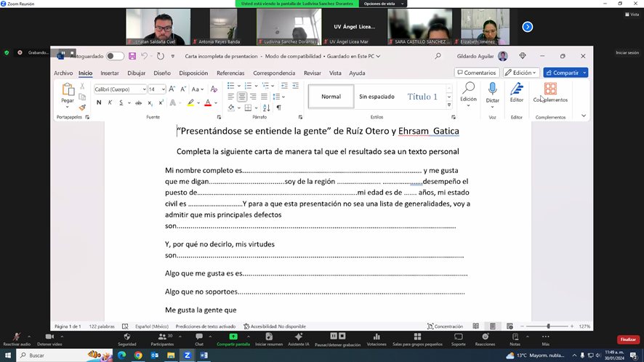Click the Dictar microphone icon
644x362 pixels.
coord(492,89)
